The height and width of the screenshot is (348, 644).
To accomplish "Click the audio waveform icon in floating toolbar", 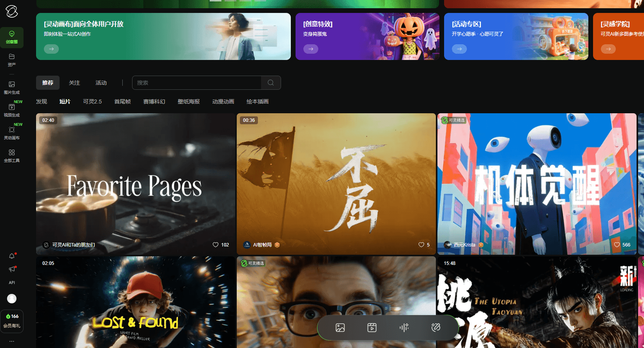I will (x=404, y=328).
